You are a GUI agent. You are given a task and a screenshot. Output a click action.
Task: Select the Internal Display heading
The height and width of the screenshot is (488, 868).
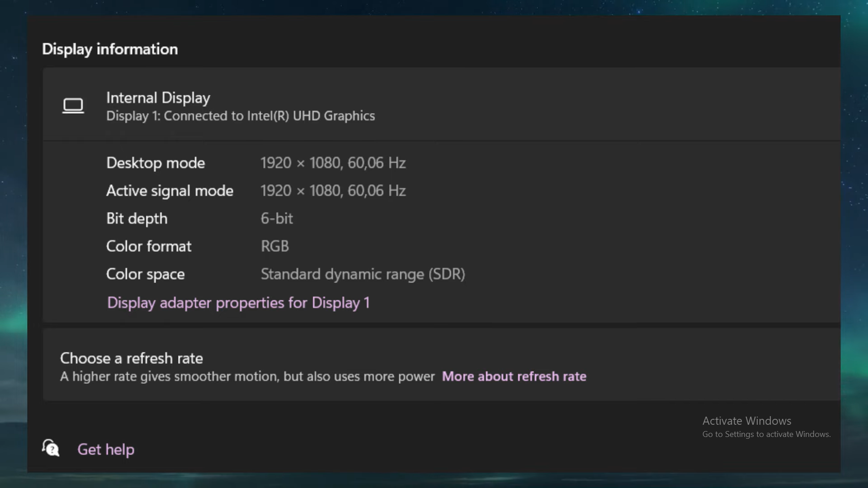point(158,98)
